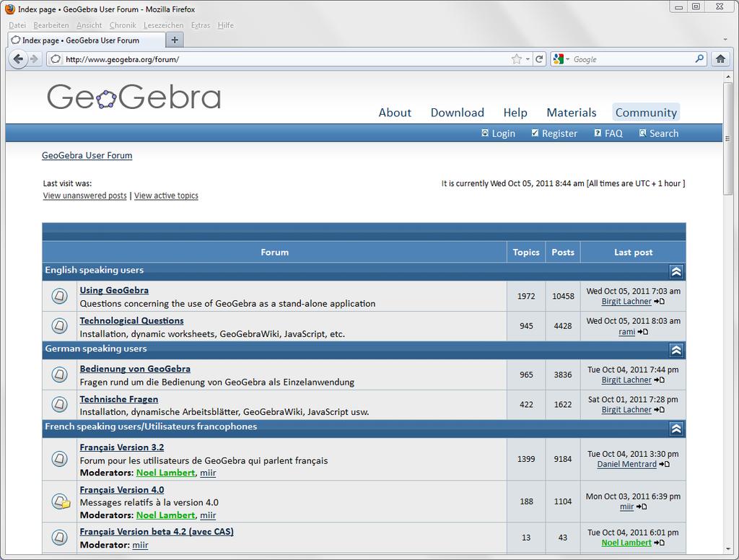Viewport: 739px width, 560px height.
Task: Open the Extras menu
Action: click(x=201, y=25)
